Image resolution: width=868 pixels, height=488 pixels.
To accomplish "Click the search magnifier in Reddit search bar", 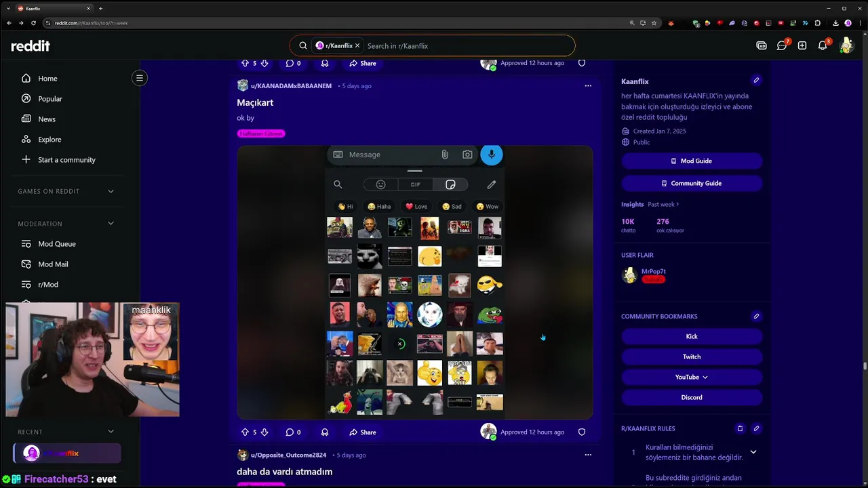I will tap(303, 46).
